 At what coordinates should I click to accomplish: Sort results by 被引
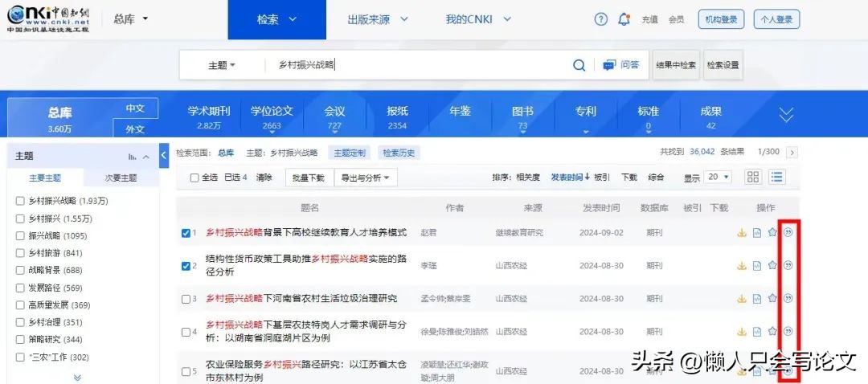pos(602,178)
